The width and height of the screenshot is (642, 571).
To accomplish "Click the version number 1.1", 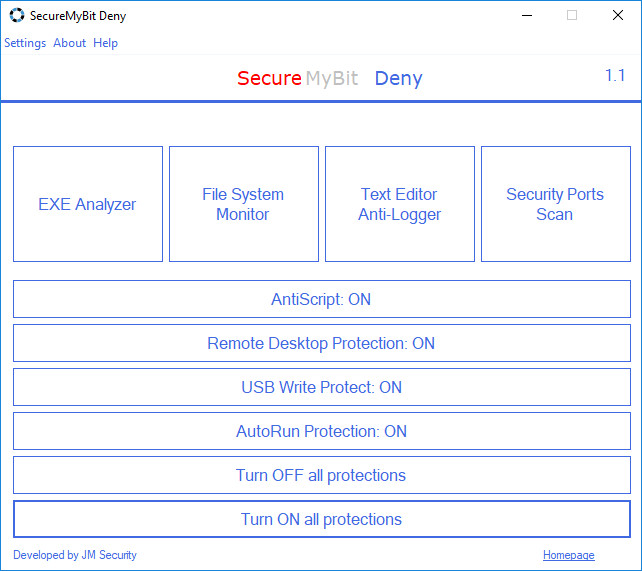I will [615, 76].
